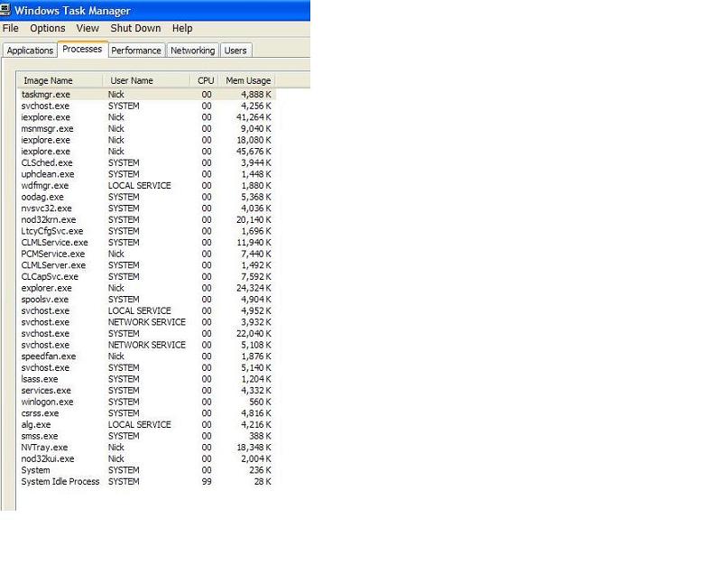
Task: Click the 28 K memory value
Action: 263,482
